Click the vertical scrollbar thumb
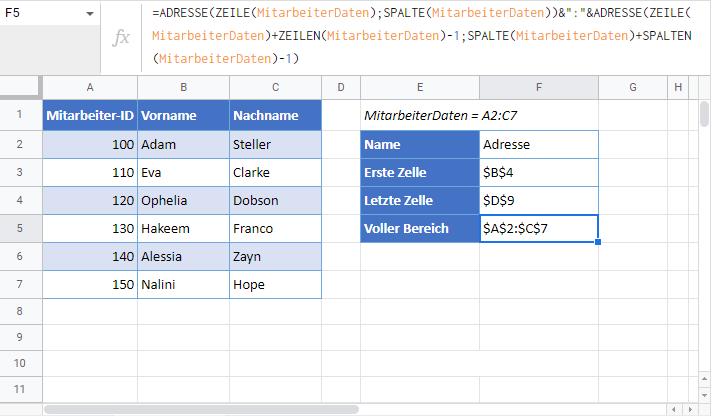Screen dimensions: 711x416 pos(704,114)
